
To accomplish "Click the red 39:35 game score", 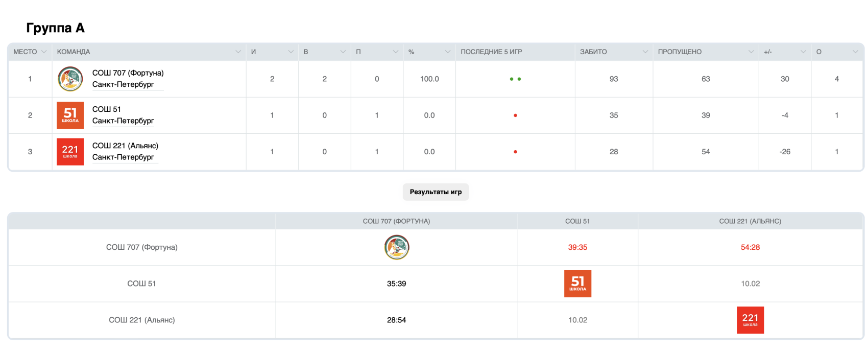I will tap(577, 247).
